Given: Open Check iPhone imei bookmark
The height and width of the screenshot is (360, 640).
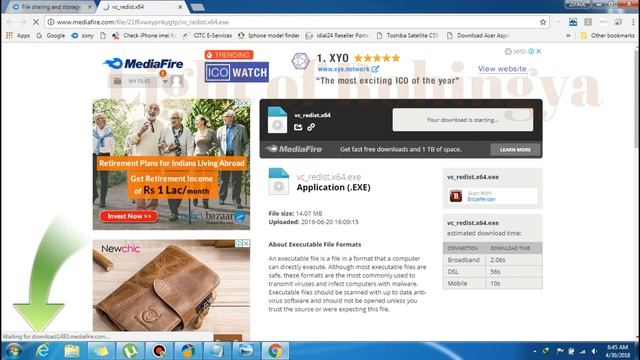Looking at the screenshot, I should (144, 36).
